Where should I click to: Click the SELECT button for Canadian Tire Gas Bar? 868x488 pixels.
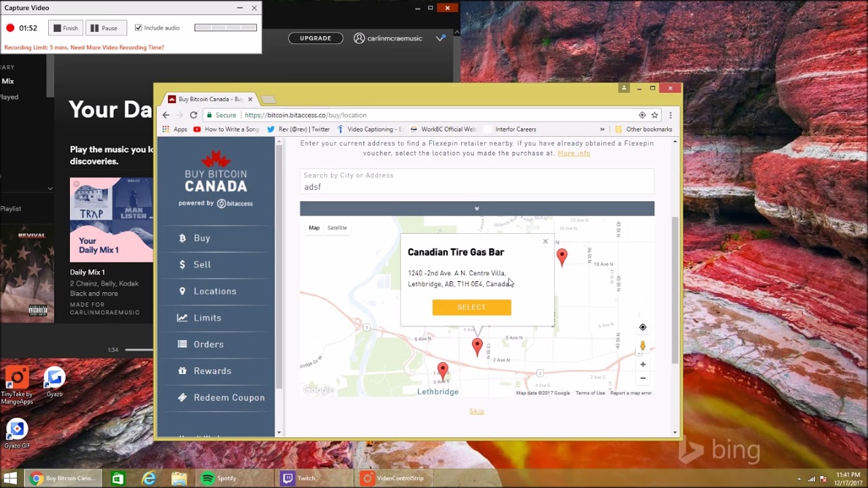pos(472,307)
